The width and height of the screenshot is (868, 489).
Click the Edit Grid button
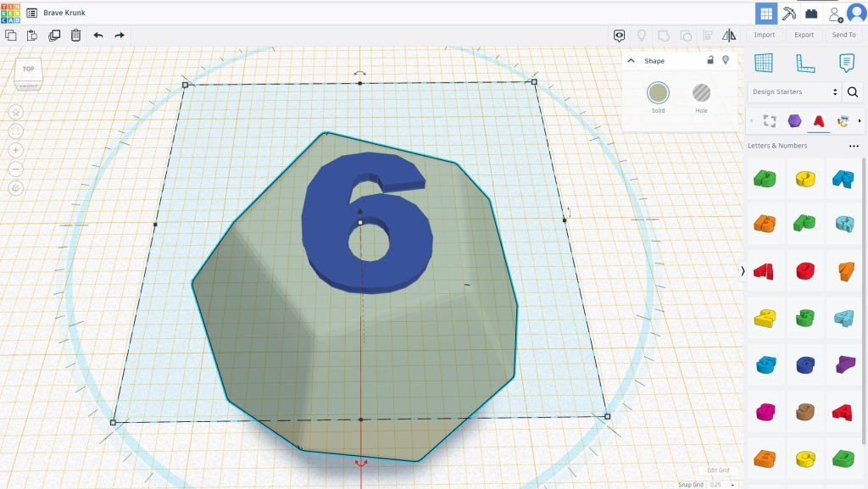click(718, 470)
